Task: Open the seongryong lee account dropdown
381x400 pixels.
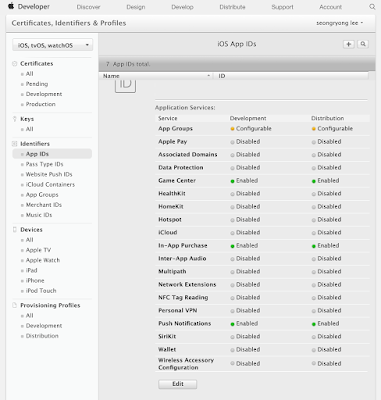Action: click(339, 23)
